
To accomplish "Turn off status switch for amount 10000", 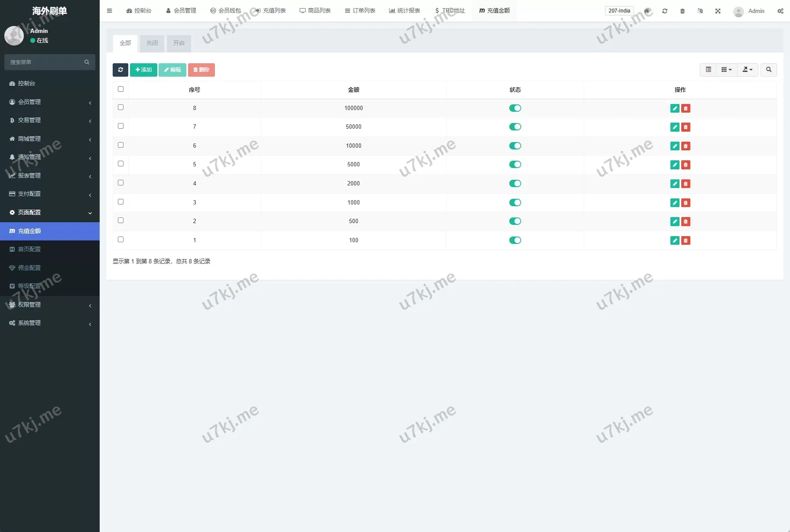I will [x=515, y=146].
